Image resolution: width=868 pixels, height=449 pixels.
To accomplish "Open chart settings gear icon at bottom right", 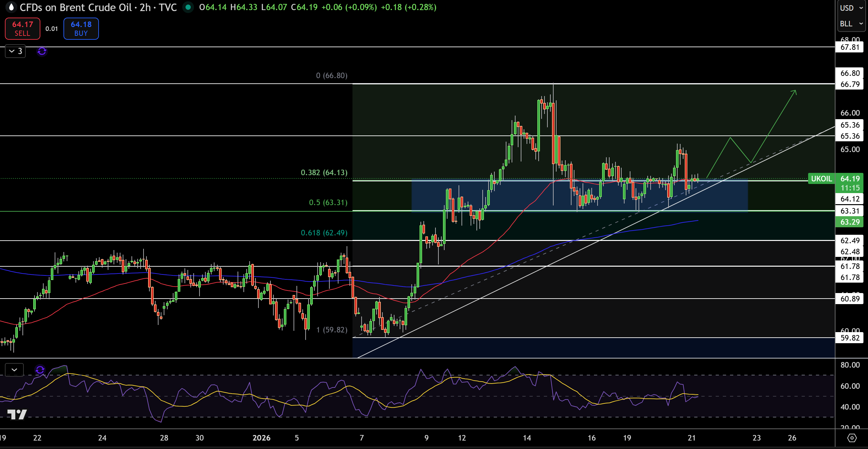I will point(852,438).
